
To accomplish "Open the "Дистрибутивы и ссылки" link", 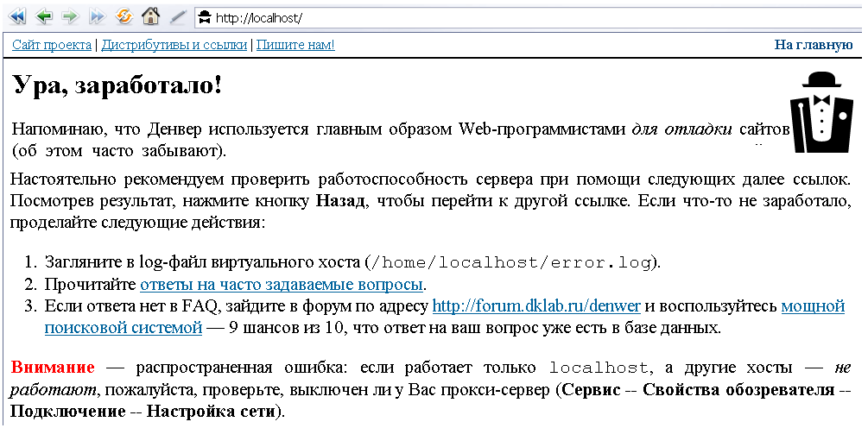I will tap(174, 45).
